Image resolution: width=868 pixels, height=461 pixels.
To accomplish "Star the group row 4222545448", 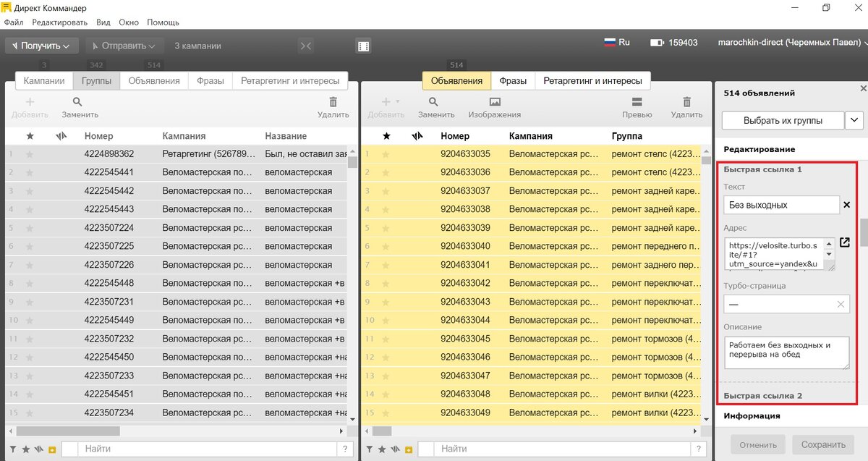I will (30, 283).
